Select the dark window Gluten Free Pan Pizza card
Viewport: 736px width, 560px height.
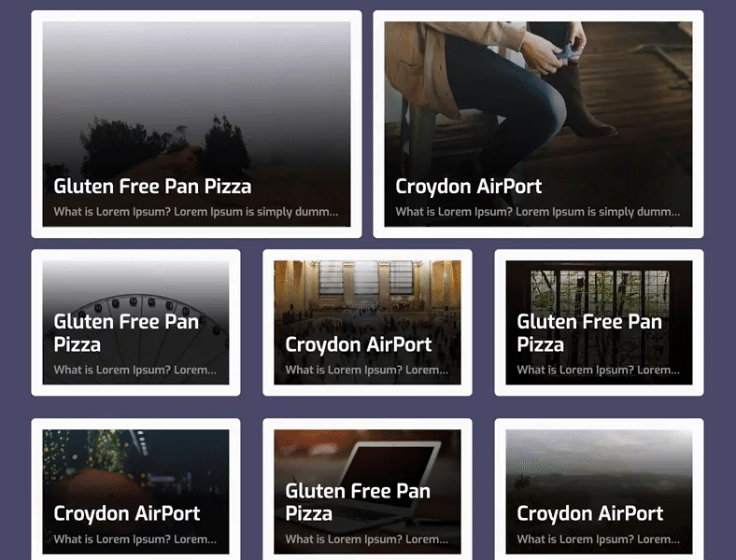point(599,322)
